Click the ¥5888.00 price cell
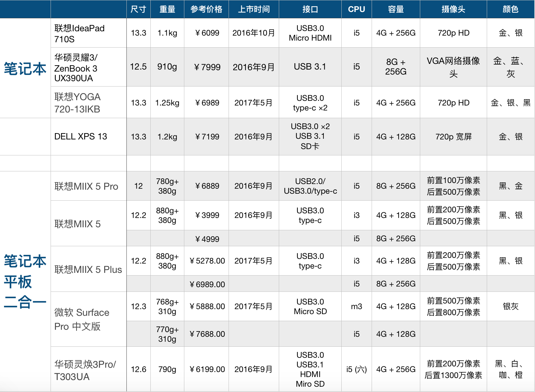 [206, 306]
